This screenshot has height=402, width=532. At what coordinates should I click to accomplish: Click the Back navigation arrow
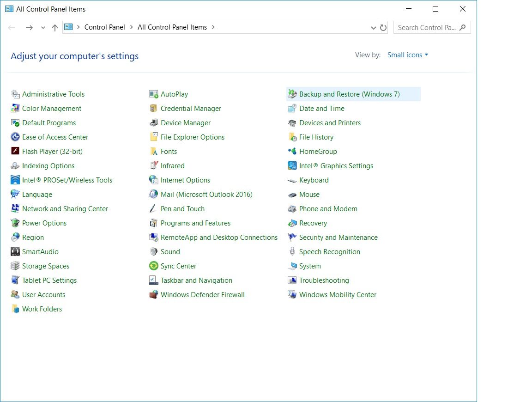12,28
